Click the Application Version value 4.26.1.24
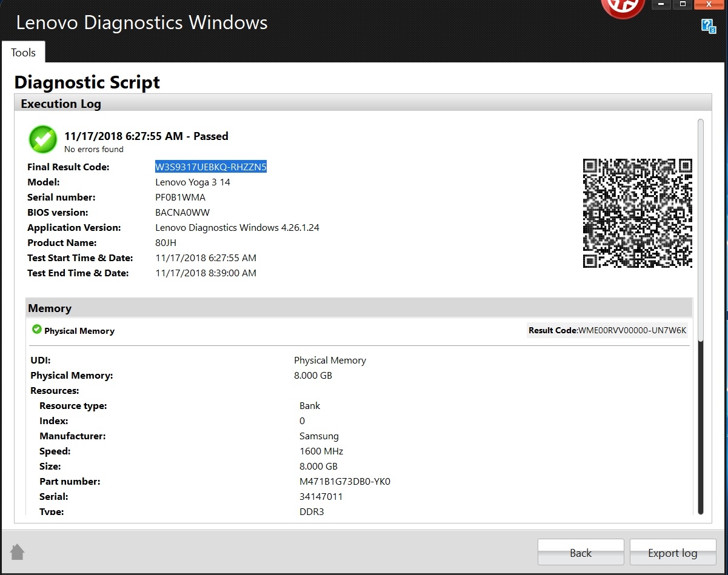 coord(237,227)
